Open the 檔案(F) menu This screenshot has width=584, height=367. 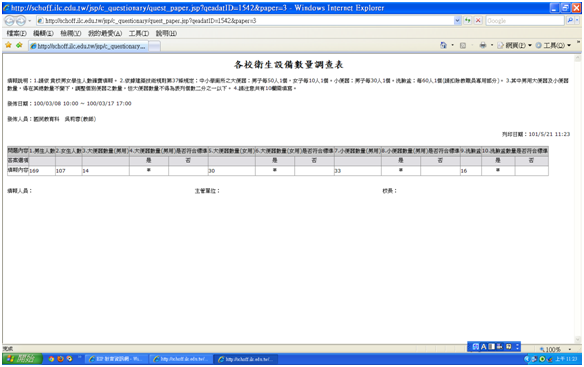[x=16, y=34]
